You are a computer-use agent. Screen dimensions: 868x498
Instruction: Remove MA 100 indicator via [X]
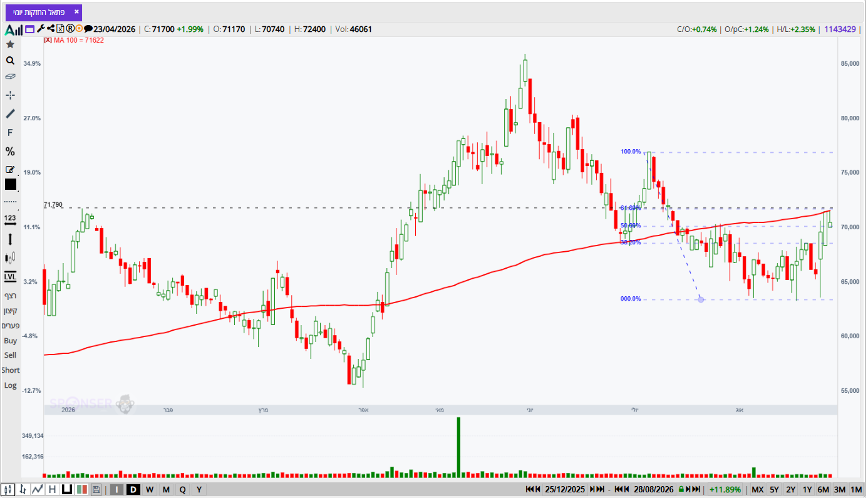(x=48, y=40)
